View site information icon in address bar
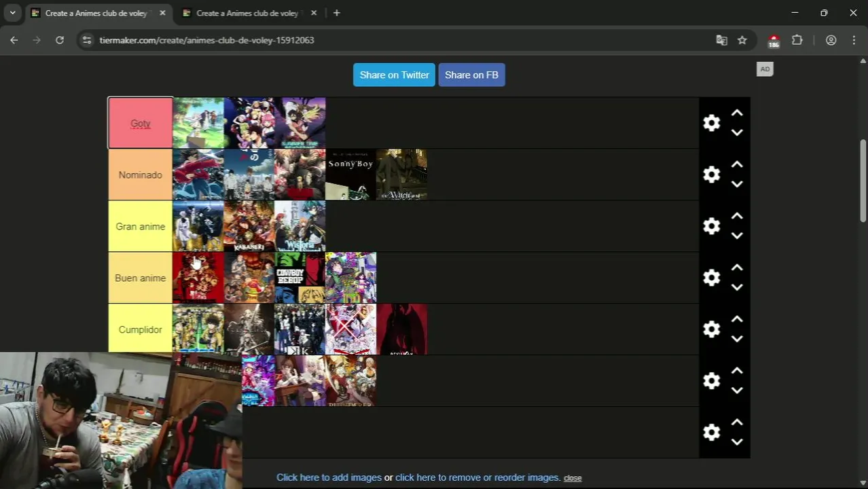 pyautogui.click(x=86, y=40)
